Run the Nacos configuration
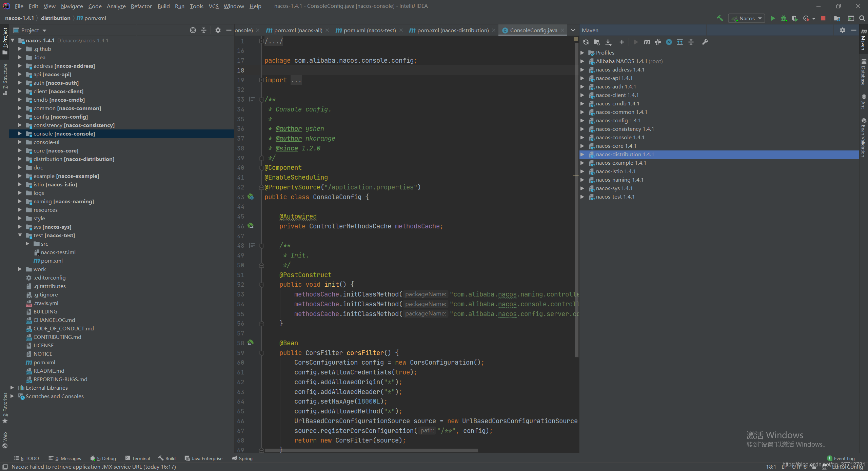Image resolution: width=868 pixels, height=471 pixels. 773,18
